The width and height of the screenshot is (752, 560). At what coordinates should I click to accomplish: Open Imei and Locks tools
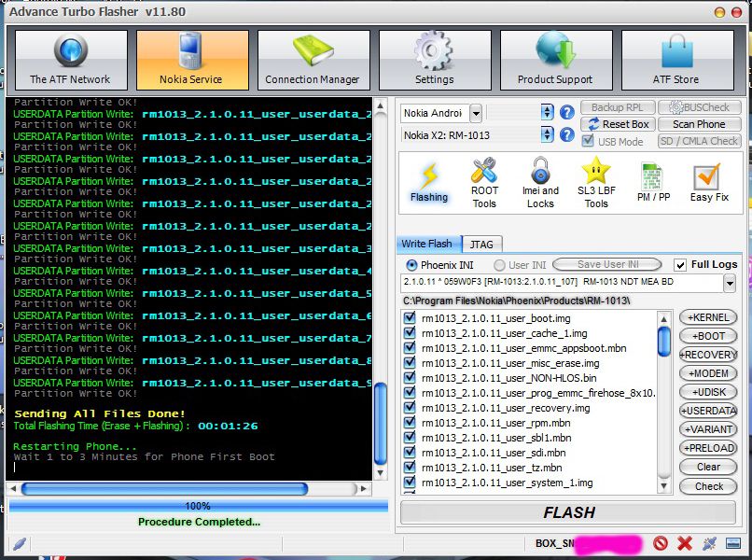click(x=540, y=181)
